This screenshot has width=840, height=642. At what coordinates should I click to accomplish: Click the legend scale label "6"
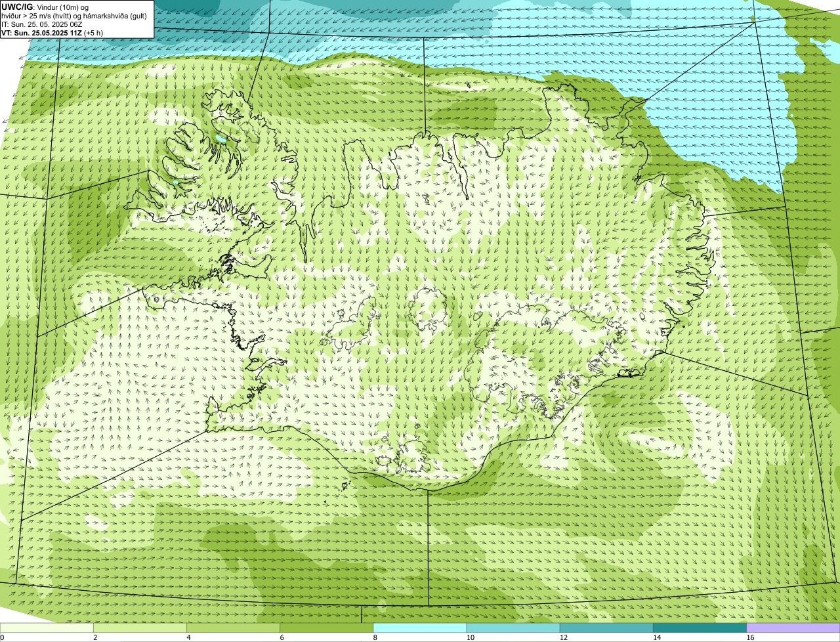[x=282, y=637]
